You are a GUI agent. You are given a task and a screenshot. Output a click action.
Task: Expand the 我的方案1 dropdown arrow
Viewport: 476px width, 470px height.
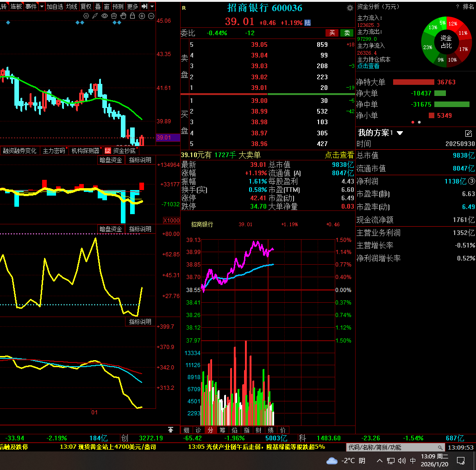pos(400,133)
